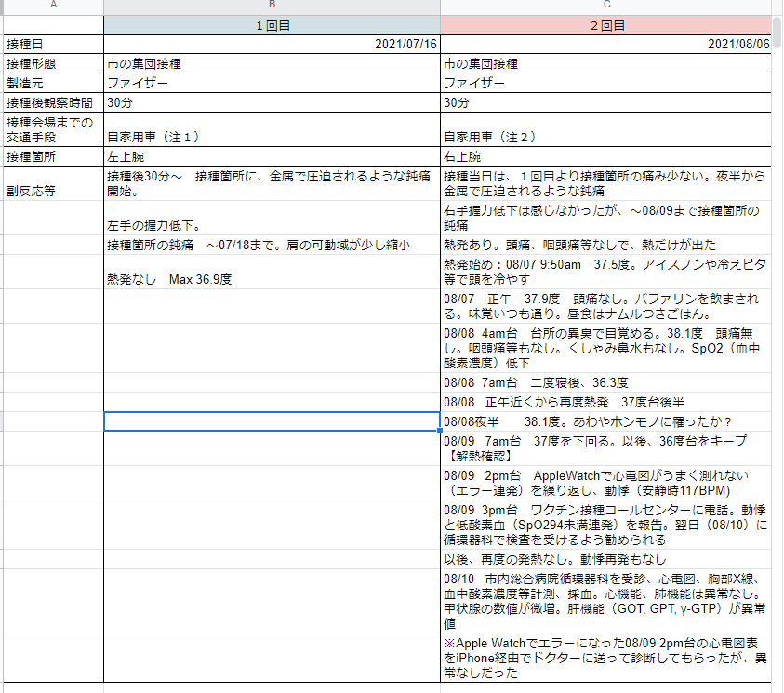Select cell '08/08 正午近くから再度熱発'
Image resolution: width=784 pixels, height=693 pixels.
pyautogui.click(x=606, y=402)
